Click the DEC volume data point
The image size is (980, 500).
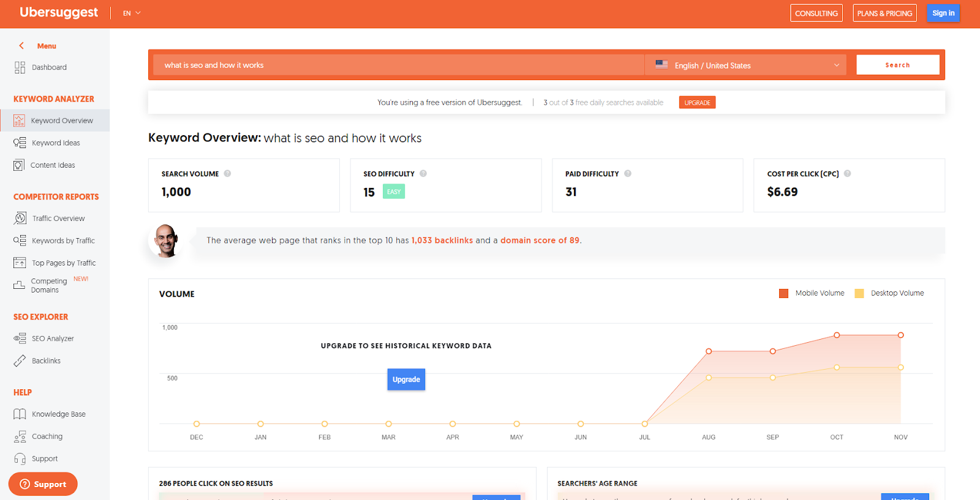click(x=197, y=424)
